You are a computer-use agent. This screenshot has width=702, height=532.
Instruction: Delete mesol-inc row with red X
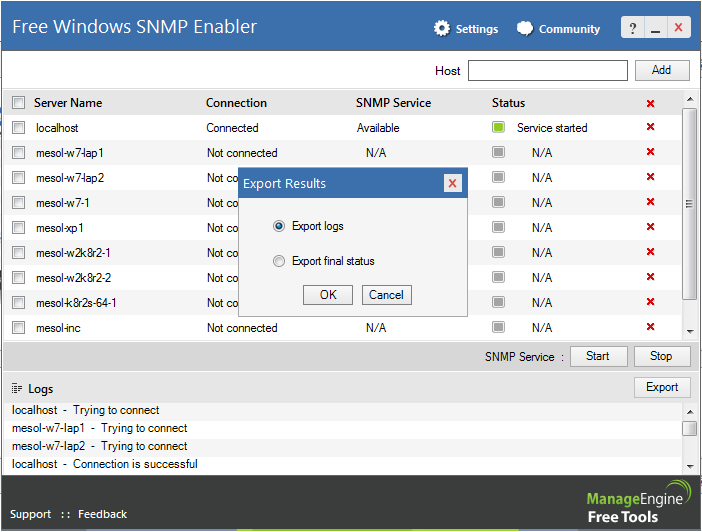point(651,327)
